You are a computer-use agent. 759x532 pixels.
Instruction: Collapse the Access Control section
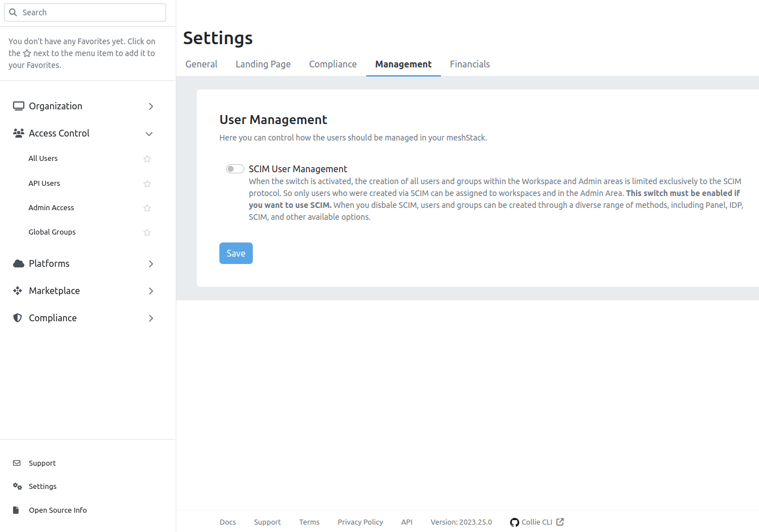pyautogui.click(x=149, y=134)
